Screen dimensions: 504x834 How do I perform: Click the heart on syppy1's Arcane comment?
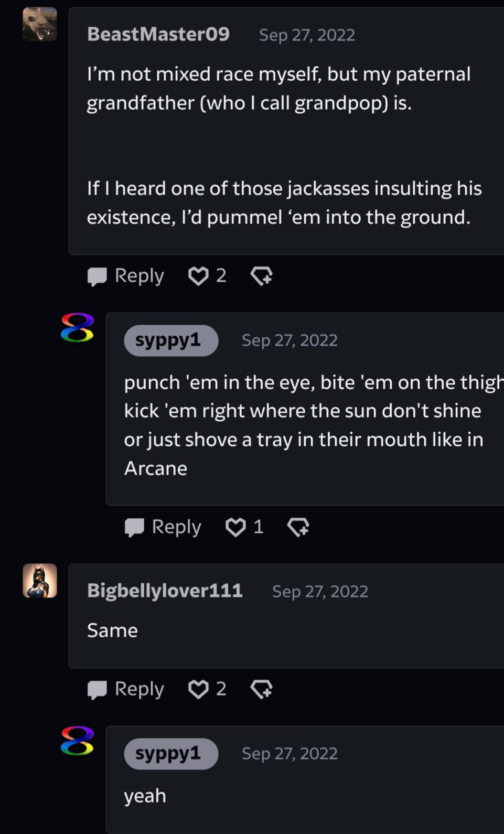235,527
